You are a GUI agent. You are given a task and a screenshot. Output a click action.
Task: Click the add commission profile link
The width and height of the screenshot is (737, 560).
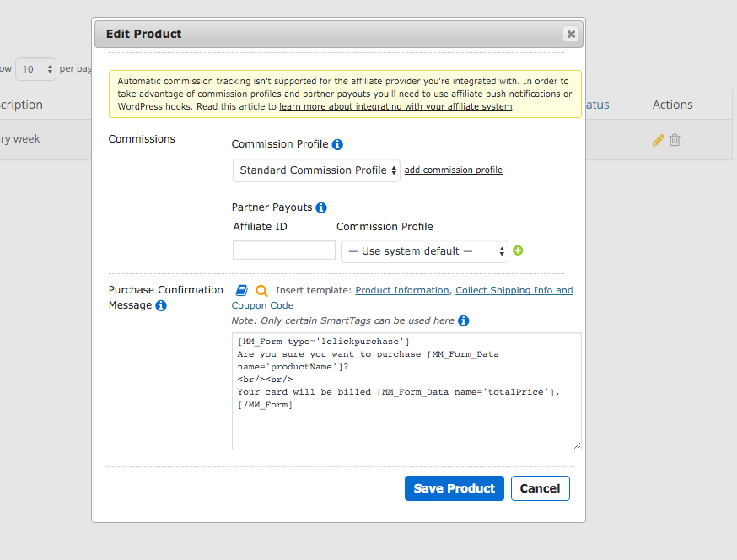[454, 170]
